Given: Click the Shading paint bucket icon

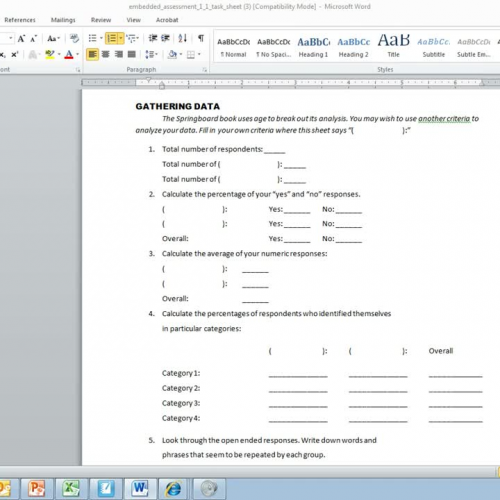Looking at the screenshot, I should pos(172,54).
